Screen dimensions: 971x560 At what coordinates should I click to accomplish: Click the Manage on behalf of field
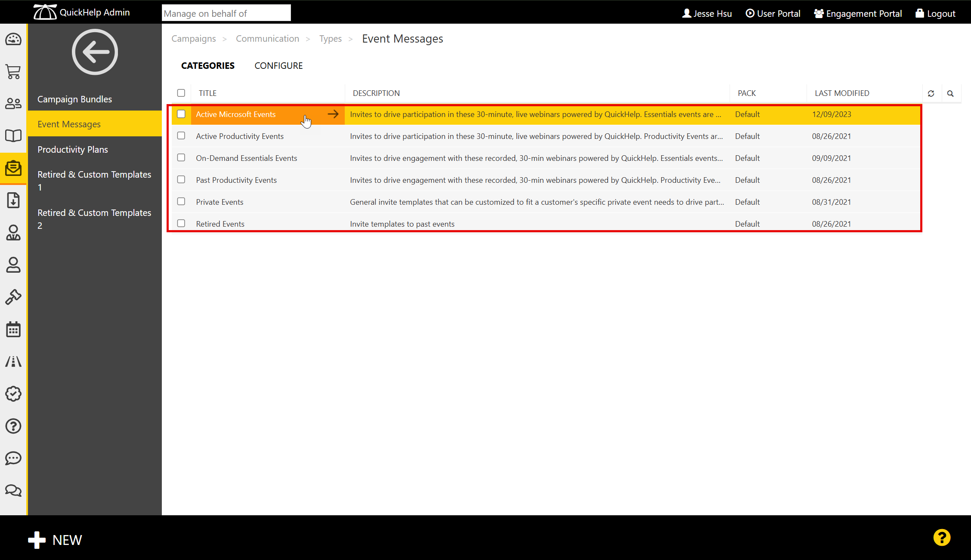tap(226, 13)
